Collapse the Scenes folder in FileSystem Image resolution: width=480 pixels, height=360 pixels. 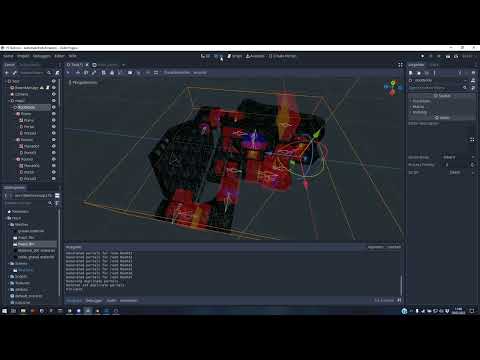pos(9,263)
